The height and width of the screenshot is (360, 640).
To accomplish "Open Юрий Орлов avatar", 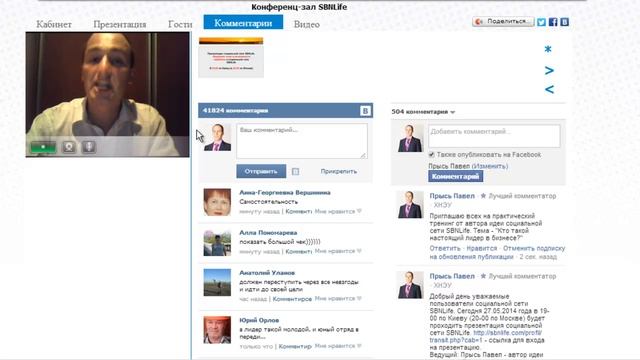I will click(x=217, y=330).
